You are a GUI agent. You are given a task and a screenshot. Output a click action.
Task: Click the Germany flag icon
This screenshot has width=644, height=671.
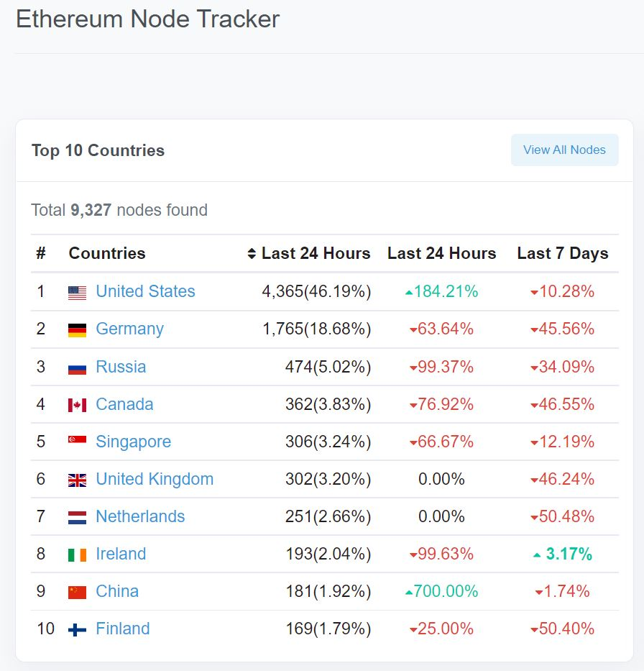[77, 329]
